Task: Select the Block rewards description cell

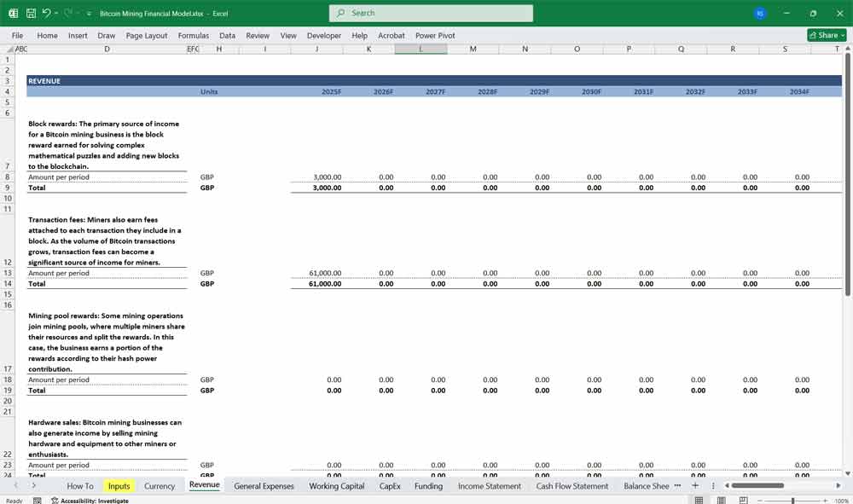Action: click(107, 145)
